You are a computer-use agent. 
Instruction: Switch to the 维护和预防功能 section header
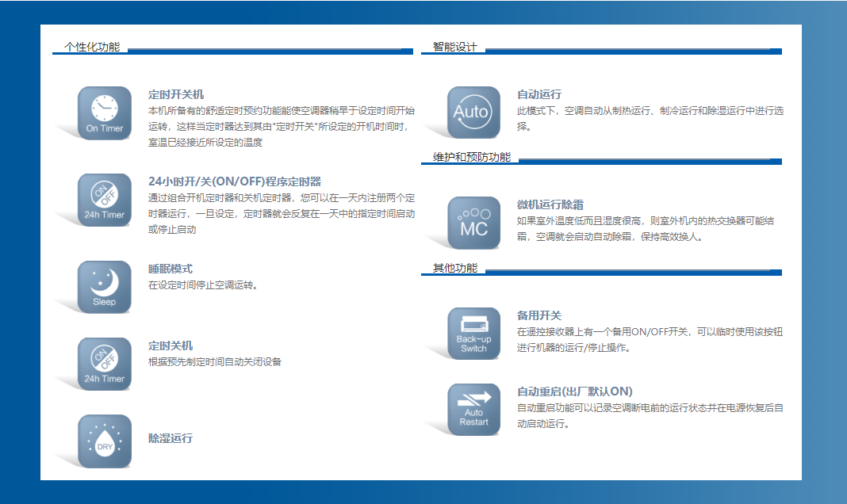click(472, 158)
